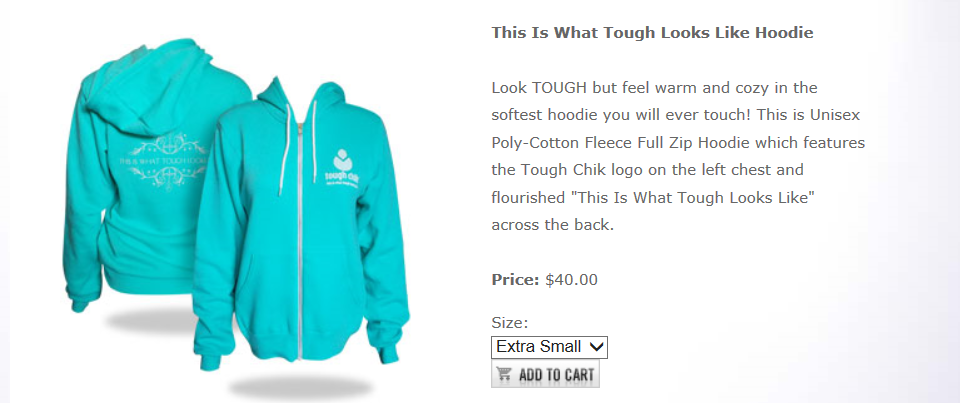Expand size options via the dropdown chevron arrow
Image resolution: width=960 pixels, height=403 pixels.
596,347
